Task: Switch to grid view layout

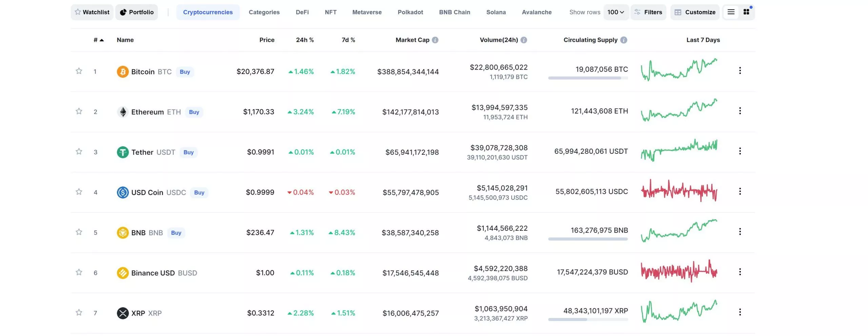Action: tap(746, 12)
